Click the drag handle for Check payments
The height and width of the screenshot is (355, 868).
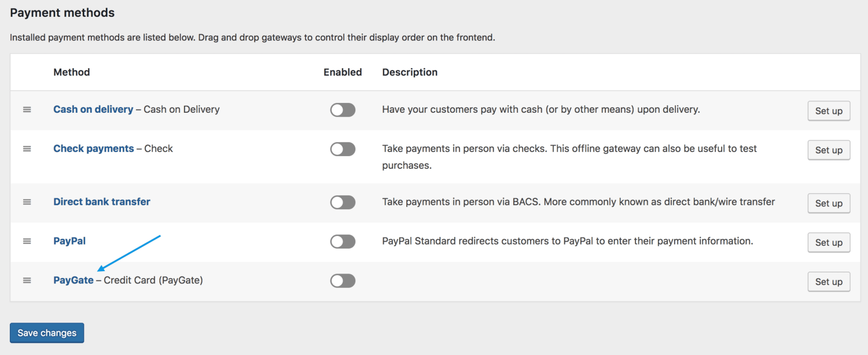pyautogui.click(x=27, y=149)
